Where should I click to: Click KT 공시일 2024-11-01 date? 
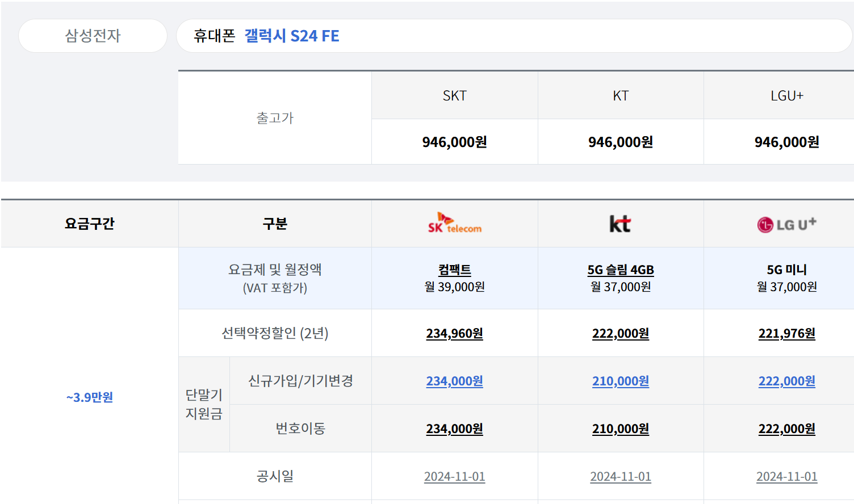tap(621, 477)
